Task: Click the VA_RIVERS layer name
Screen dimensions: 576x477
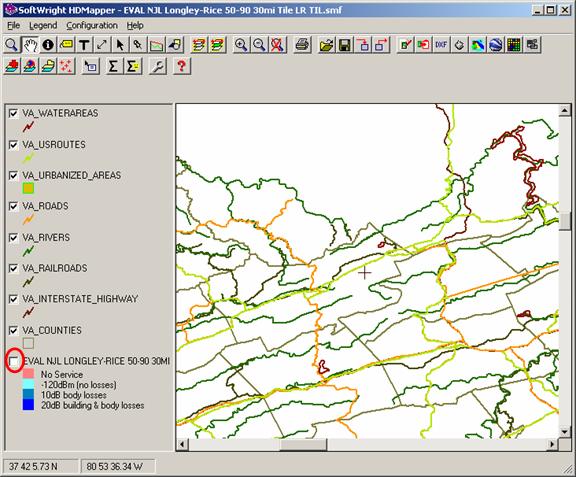Action: 46,237
